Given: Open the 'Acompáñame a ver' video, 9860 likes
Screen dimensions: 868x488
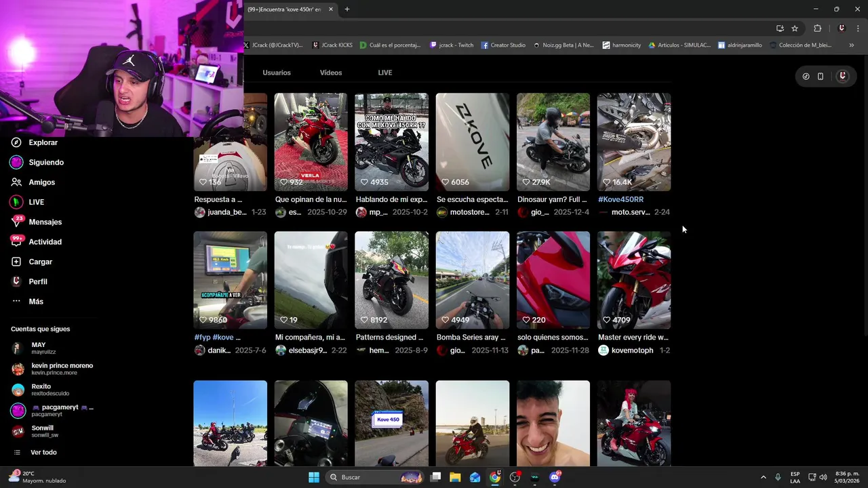Looking at the screenshot, I should point(230,280).
